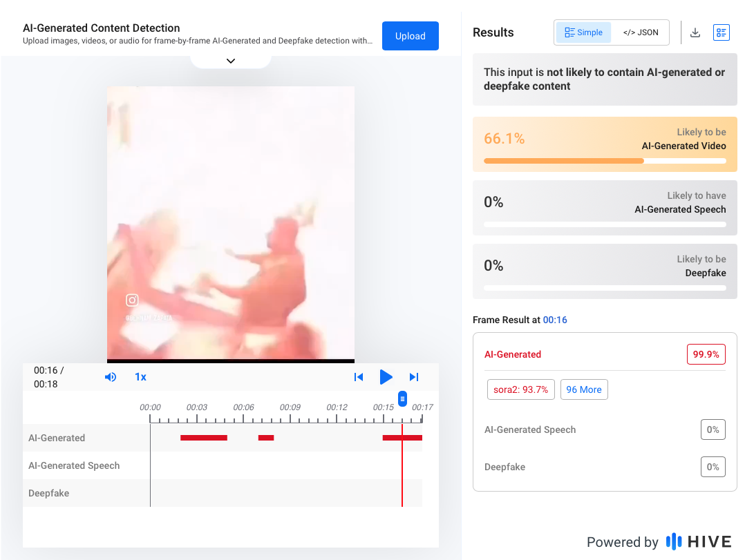Skip to the next frame
Viewport: 745px width, 560px height.
click(x=414, y=377)
